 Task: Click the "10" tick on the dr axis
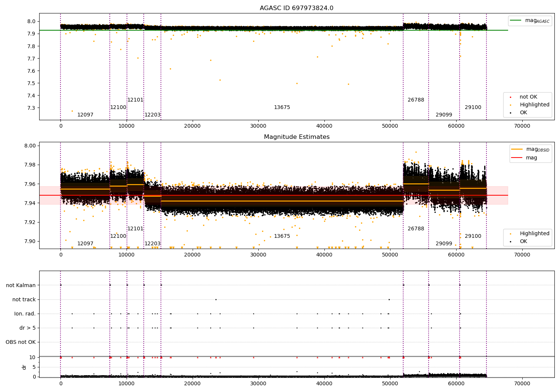click(32, 358)
